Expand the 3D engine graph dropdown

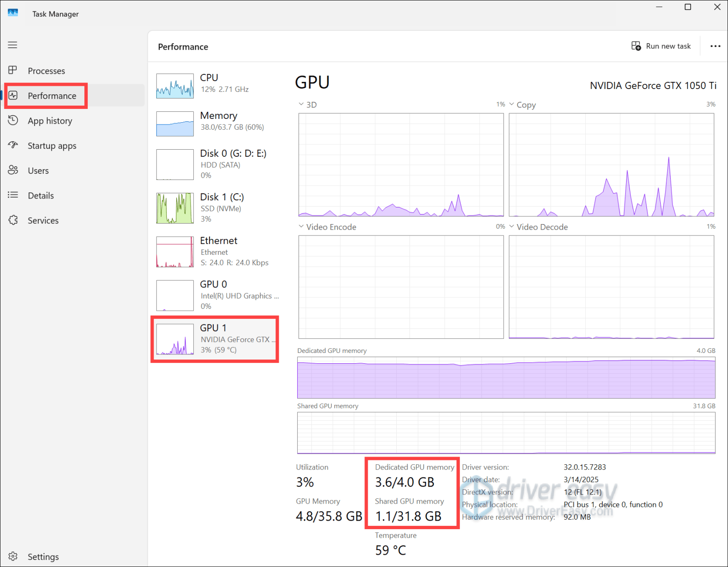[x=301, y=104]
